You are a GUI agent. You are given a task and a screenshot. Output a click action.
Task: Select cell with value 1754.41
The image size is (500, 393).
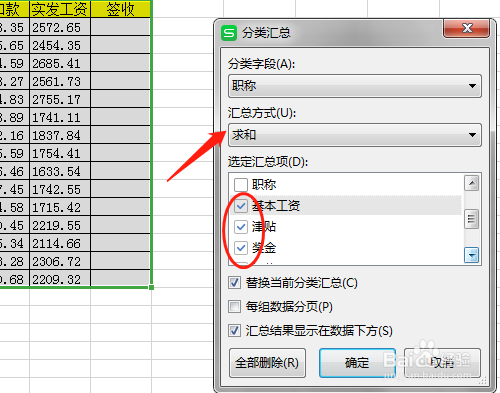tap(60, 153)
